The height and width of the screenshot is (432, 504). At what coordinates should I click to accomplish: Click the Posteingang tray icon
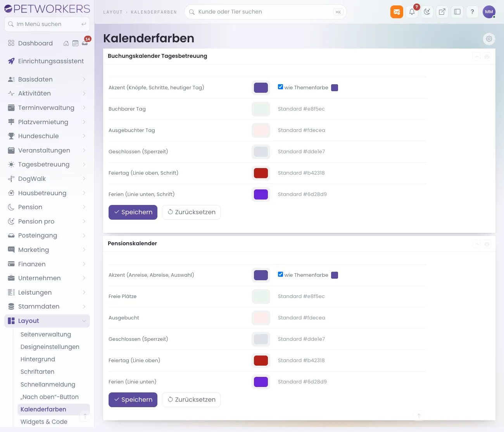(11, 236)
